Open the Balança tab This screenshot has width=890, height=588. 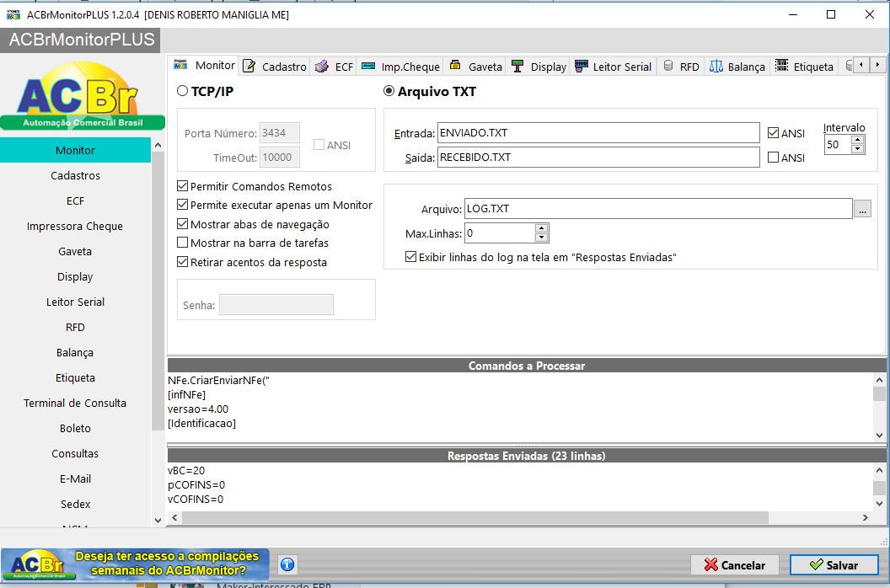(x=737, y=67)
